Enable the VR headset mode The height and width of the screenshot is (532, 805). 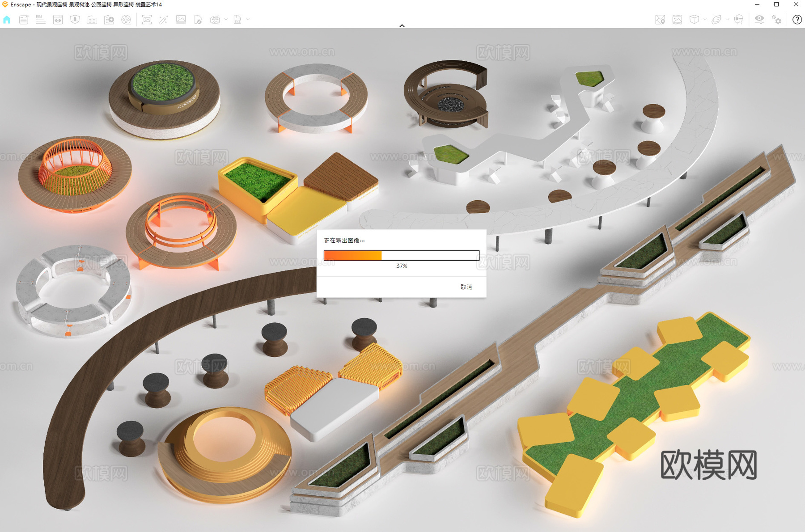(739, 20)
